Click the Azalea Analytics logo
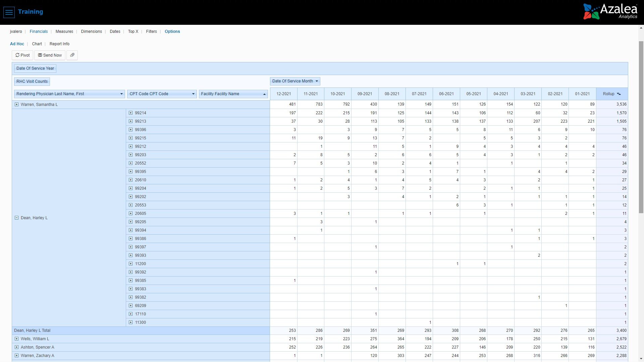The image size is (644, 362). point(610,12)
